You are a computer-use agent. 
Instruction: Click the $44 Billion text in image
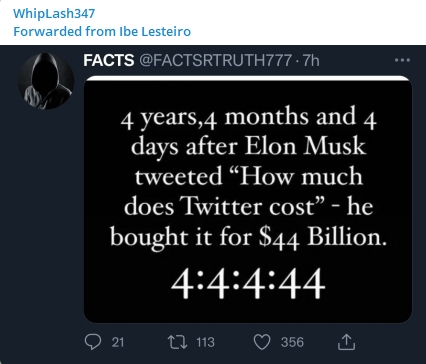tap(323, 238)
